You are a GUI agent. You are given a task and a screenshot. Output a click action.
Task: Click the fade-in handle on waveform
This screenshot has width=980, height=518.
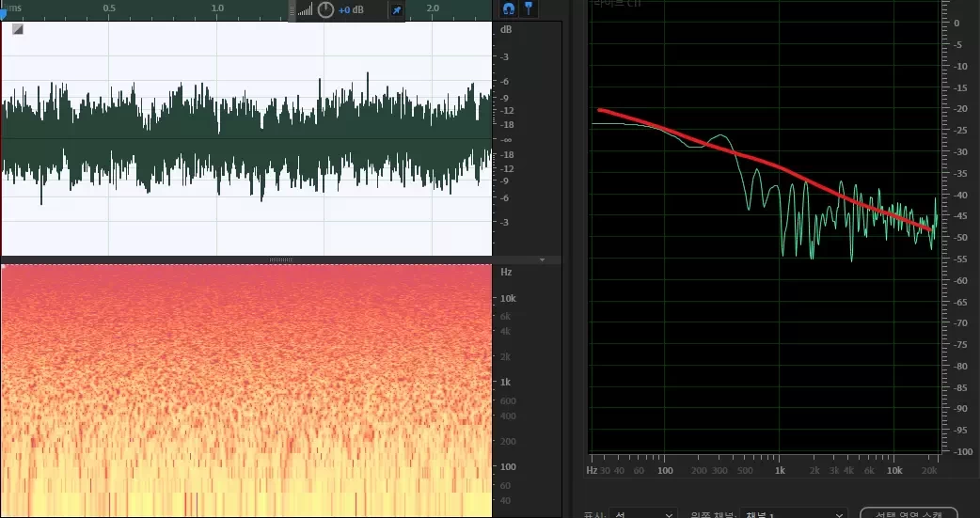tap(18, 29)
